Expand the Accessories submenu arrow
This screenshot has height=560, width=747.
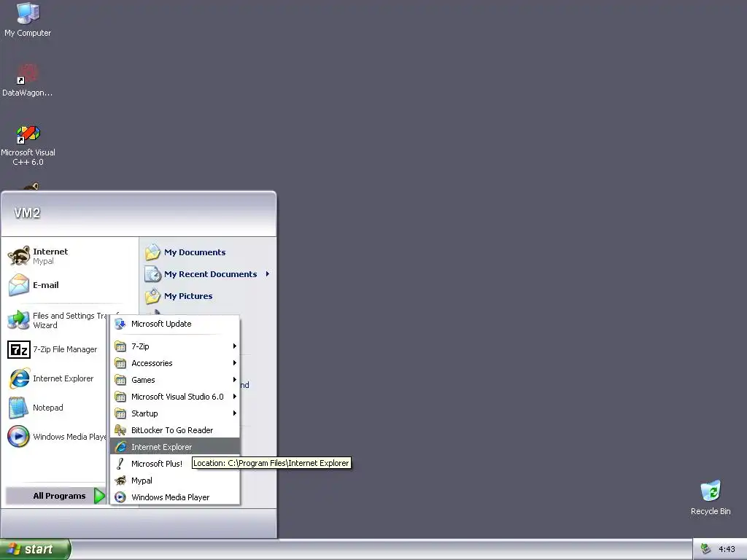coord(234,363)
